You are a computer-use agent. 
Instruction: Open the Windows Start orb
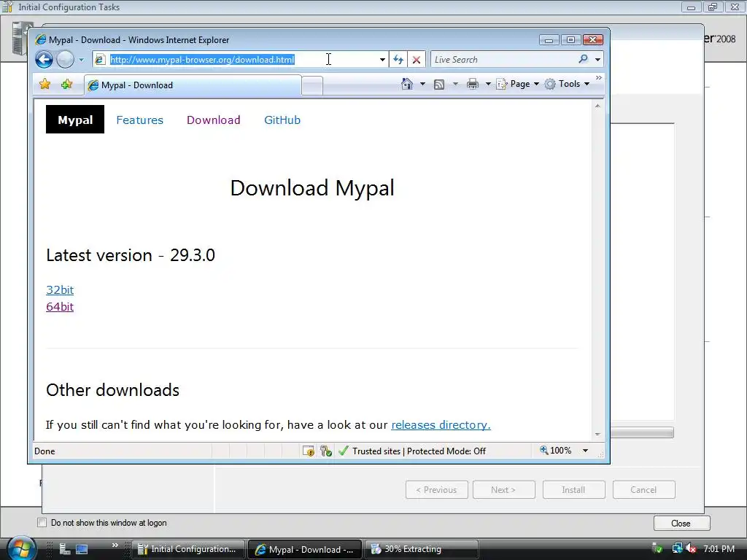[x=21, y=548]
